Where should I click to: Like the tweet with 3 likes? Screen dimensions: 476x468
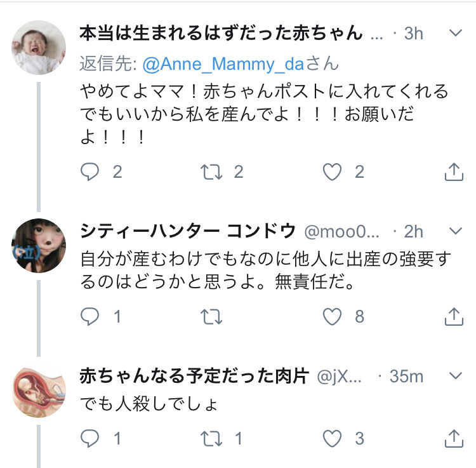pos(333,438)
